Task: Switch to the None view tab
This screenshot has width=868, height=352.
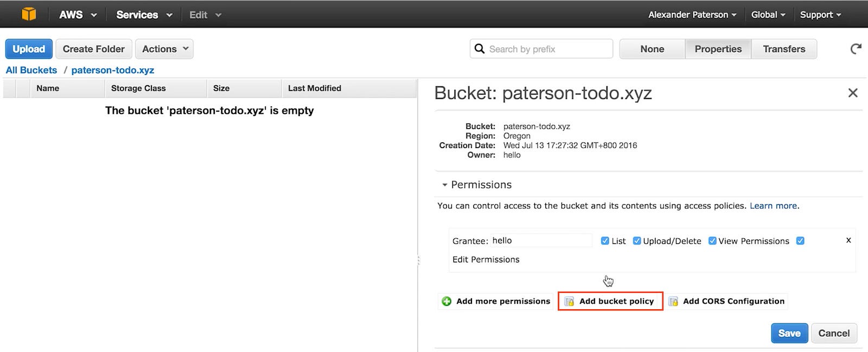Action: (x=652, y=49)
